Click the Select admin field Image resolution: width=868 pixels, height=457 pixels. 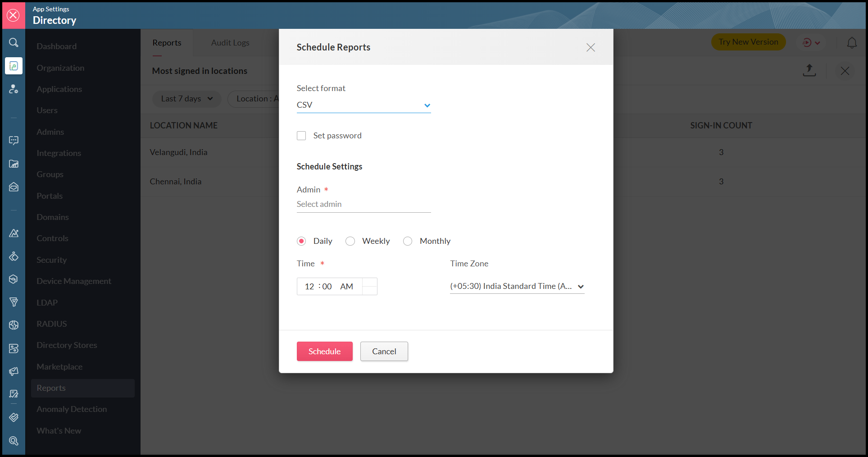pyautogui.click(x=364, y=204)
